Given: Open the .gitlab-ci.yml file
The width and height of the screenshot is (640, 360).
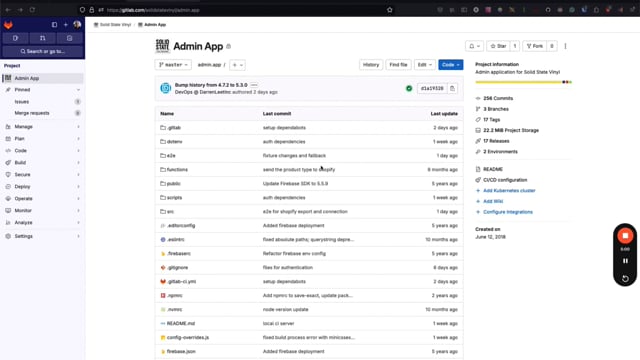Looking at the screenshot, I should coord(182,282).
